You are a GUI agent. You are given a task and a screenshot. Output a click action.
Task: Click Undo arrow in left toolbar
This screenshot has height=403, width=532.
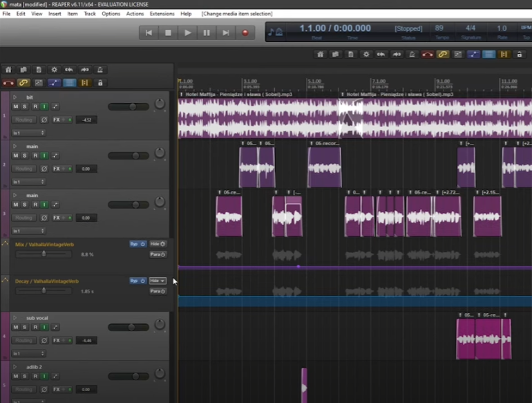(x=69, y=70)
